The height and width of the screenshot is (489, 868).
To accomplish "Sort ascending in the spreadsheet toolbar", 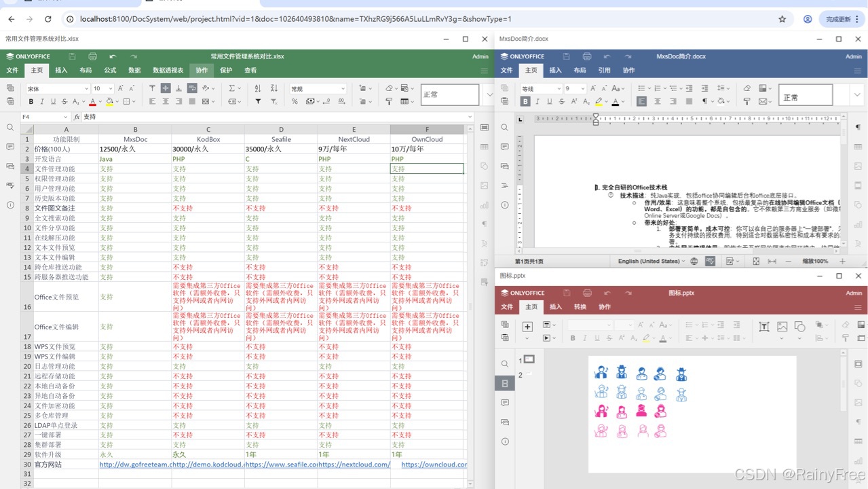I will coord(258,88).
